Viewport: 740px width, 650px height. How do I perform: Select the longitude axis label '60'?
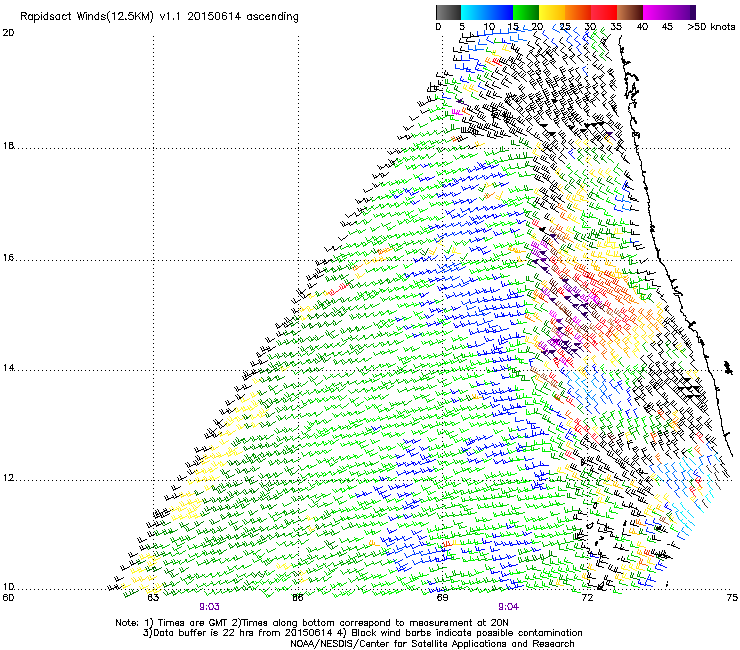point(8,598)
